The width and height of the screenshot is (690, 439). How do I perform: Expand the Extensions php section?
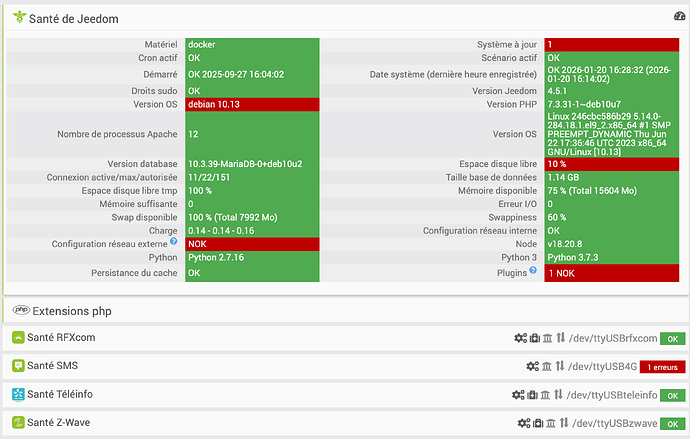coord(72,311)
